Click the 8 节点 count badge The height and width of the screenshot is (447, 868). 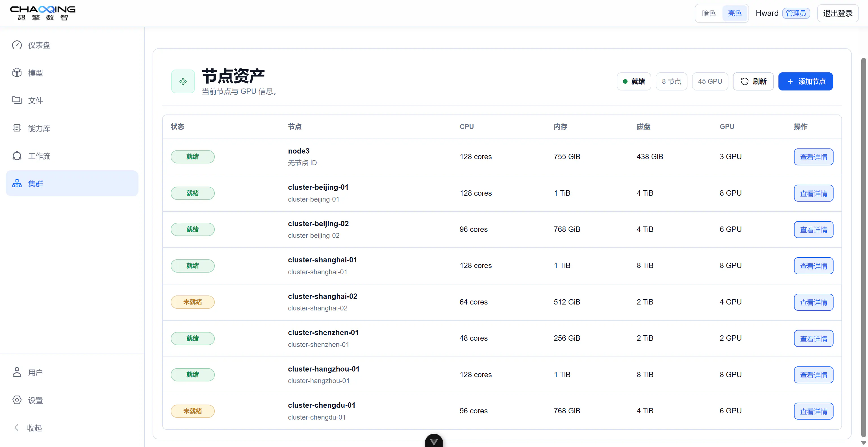[671, 81]
